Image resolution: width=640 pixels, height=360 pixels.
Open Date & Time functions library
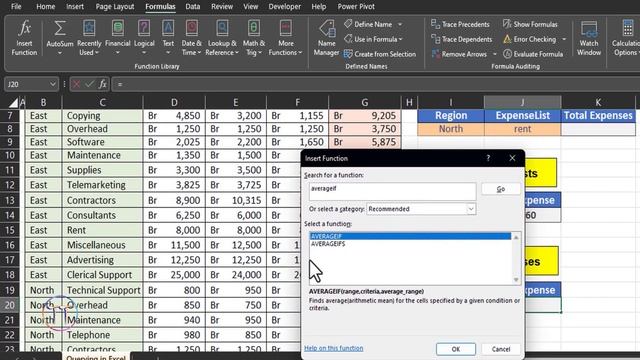pyautogui.click(x=191, y=38)
